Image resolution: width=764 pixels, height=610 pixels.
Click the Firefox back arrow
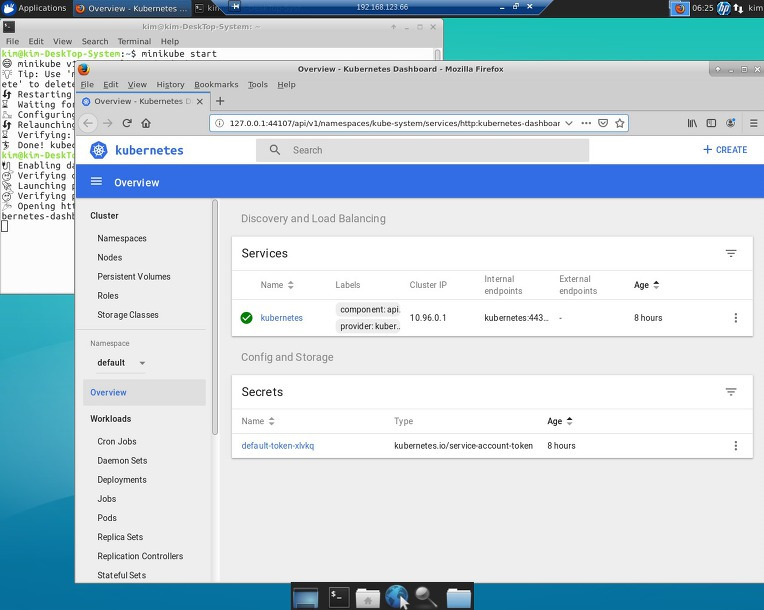coord(88,123)
